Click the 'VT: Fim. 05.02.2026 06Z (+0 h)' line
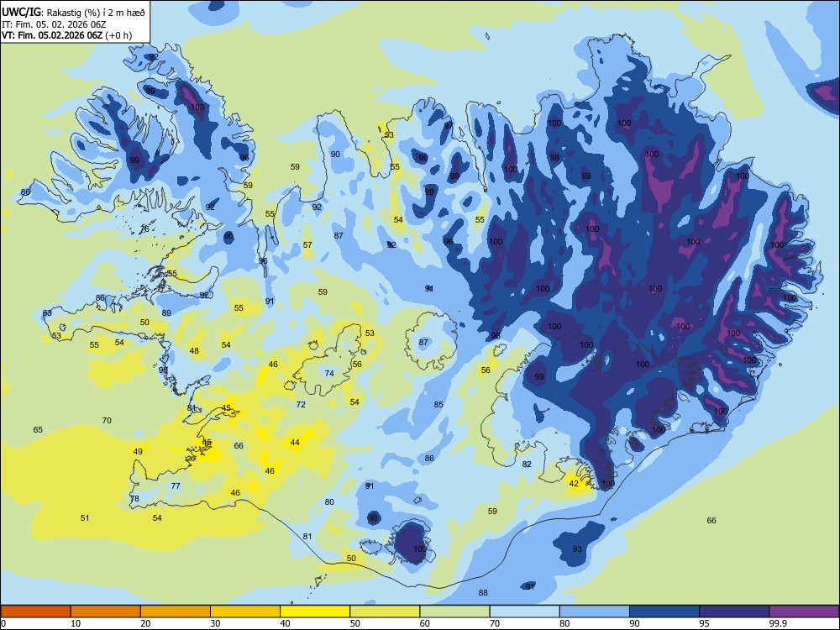The image size is (840, 630). (66, 35)
